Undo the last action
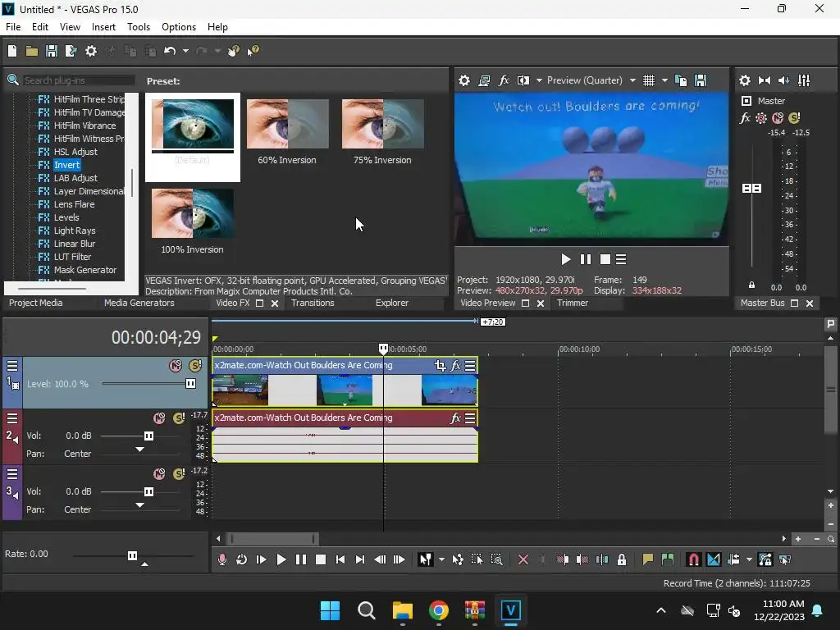840x630 pixels. point(170,51)
